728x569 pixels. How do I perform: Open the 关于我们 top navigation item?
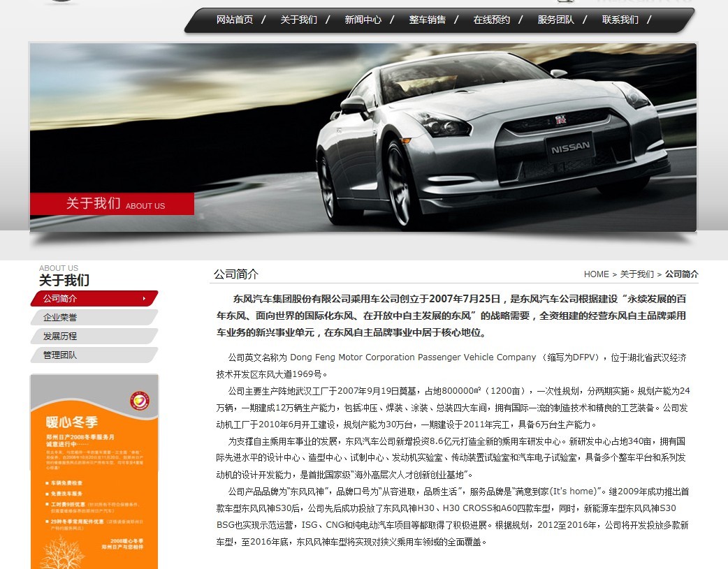(x=298, y=20)
